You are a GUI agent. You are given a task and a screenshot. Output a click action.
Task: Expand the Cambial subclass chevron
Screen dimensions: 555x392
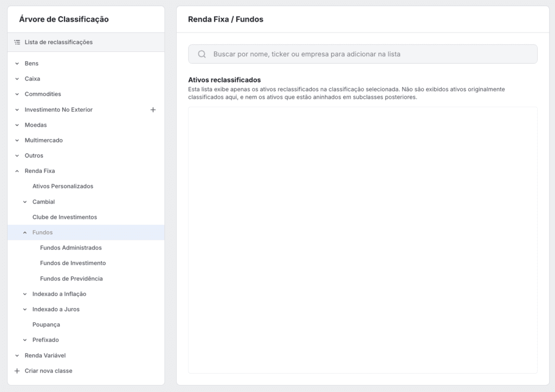point(25,202)
